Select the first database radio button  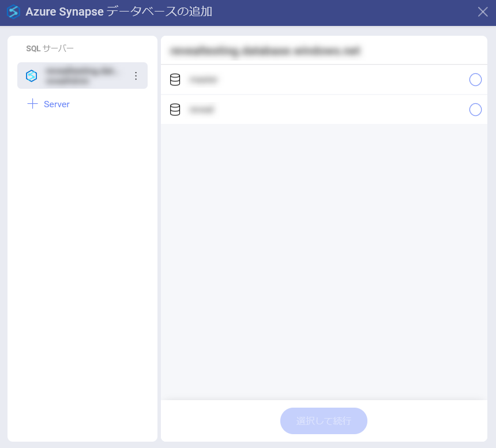[x=475, y=80]
